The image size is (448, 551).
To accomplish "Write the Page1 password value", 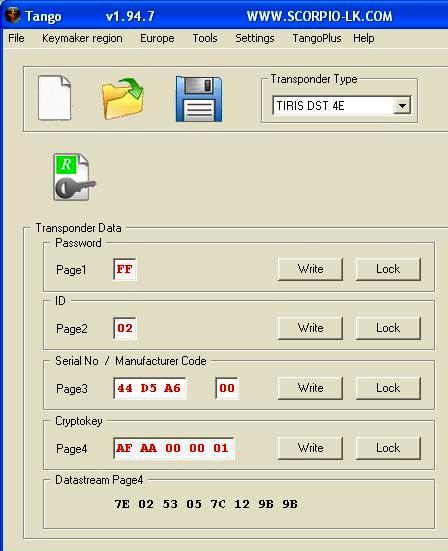I will pos(310,269).
